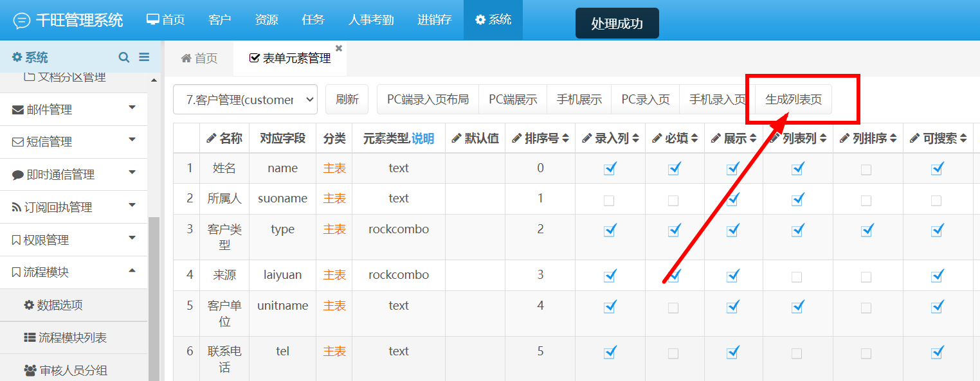Check 必填 for the 客户单位 row
Viewport: 980px width, 381px height.
coord(673,308)
